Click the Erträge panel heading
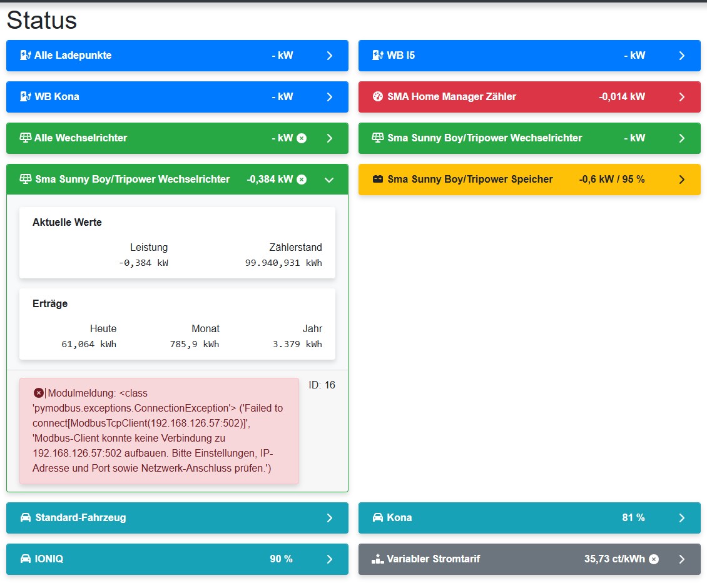This screenshot has width=707, height=588. (50, 304)
